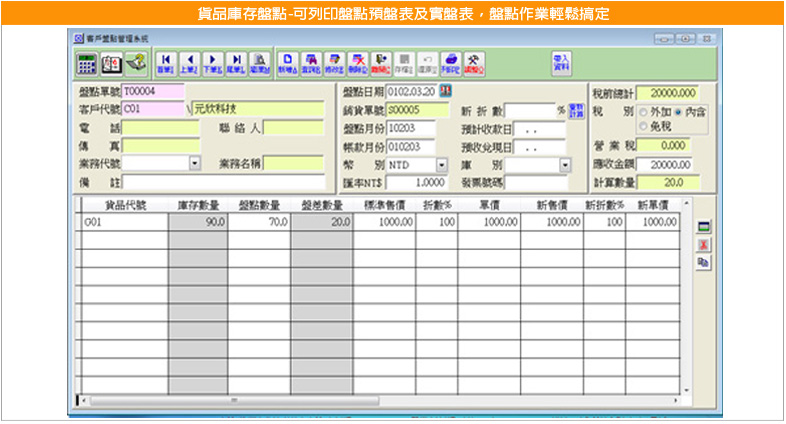Image resolution: width=786 pixels, height=424 pixels.
Task: Open the 幣別 NTD currency dropdown
Action: pos(441,165)
